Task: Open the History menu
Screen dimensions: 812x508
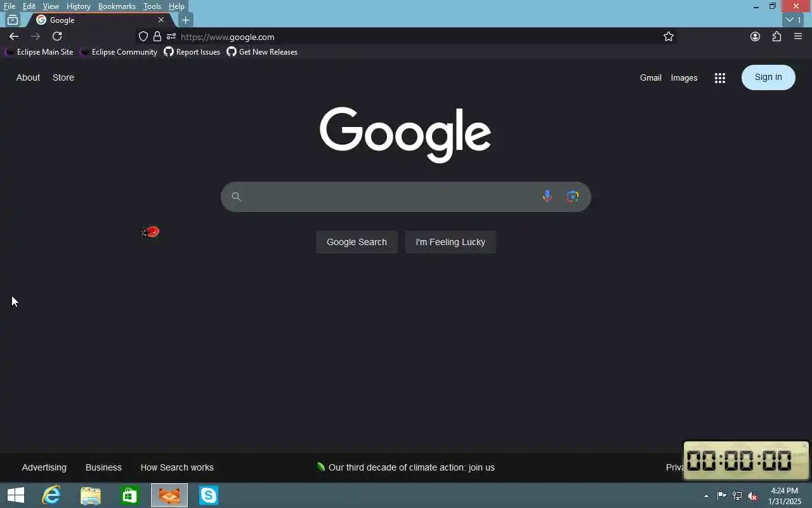Action: 79,6
